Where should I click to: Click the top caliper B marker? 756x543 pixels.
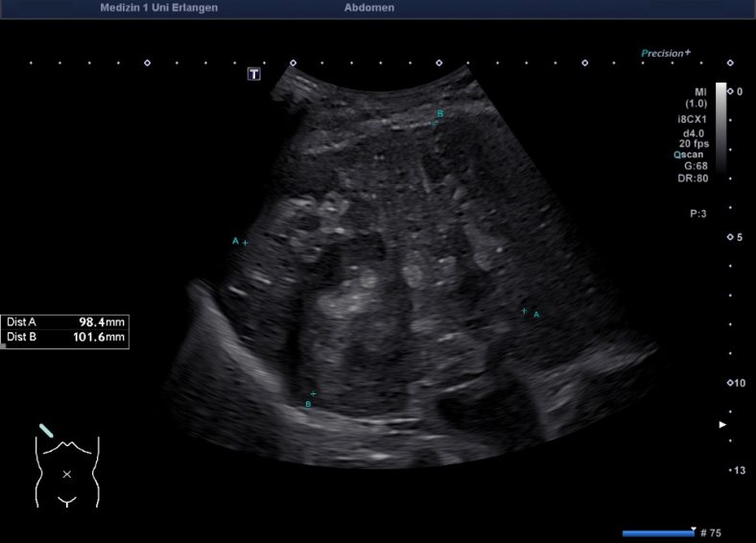[x=436, y=121]
